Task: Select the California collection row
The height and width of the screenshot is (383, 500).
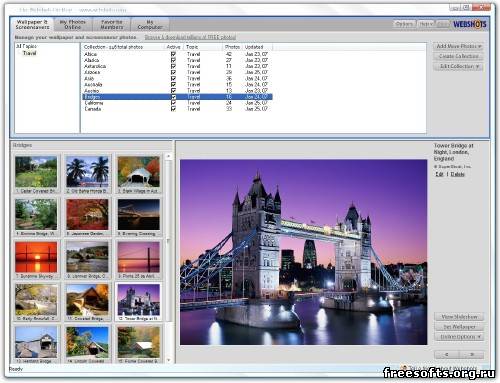Action: 177,103
